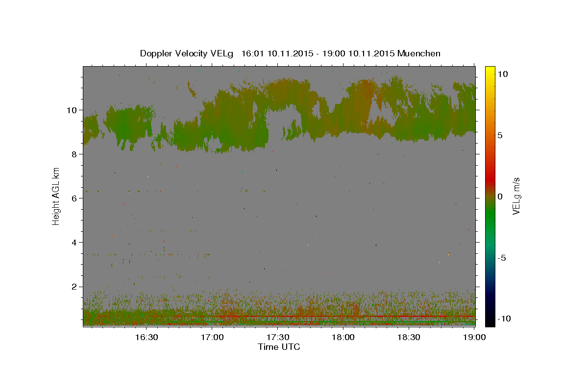Click the 17:00 time tick label
Viewport: 588px width, 392px height.
(212, 337)
